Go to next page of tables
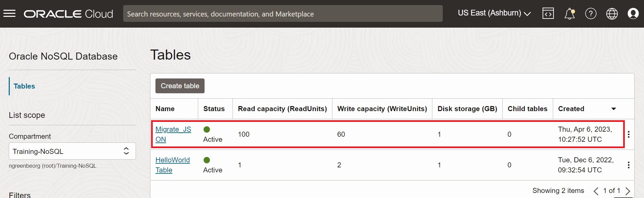This screenshot has height=198, width=644. pos(628,191)
